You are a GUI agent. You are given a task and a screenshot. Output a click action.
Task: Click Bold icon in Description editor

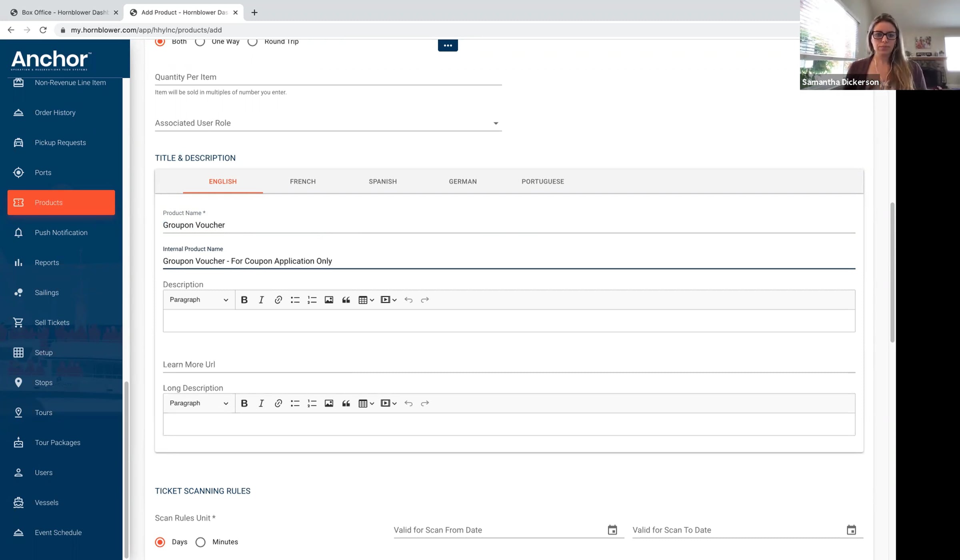coord(244,300)
